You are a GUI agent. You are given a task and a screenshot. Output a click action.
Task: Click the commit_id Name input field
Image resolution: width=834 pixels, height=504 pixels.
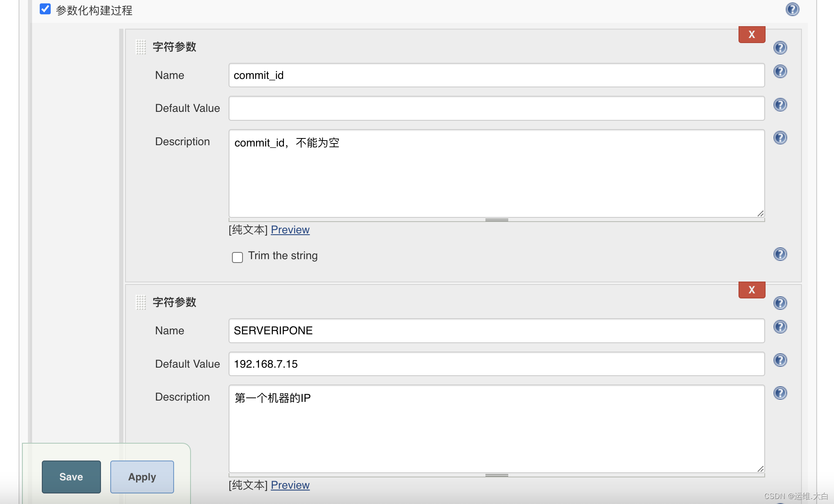497,75
